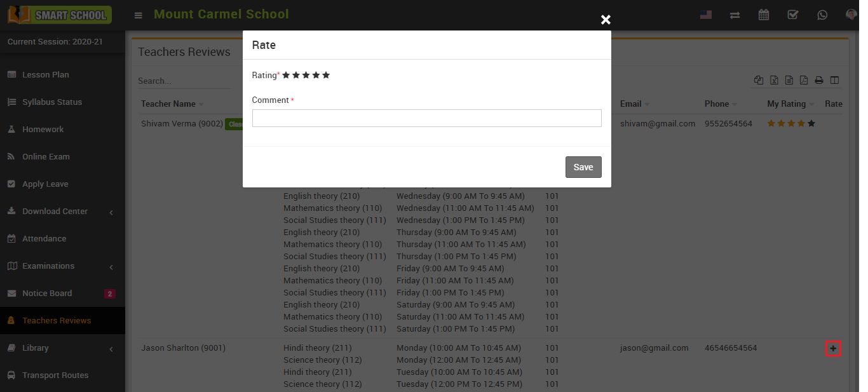The height and width of the screenshot is (392, 868).
Task: Open WhatsApp chat icon
Action: click(822, 15)
